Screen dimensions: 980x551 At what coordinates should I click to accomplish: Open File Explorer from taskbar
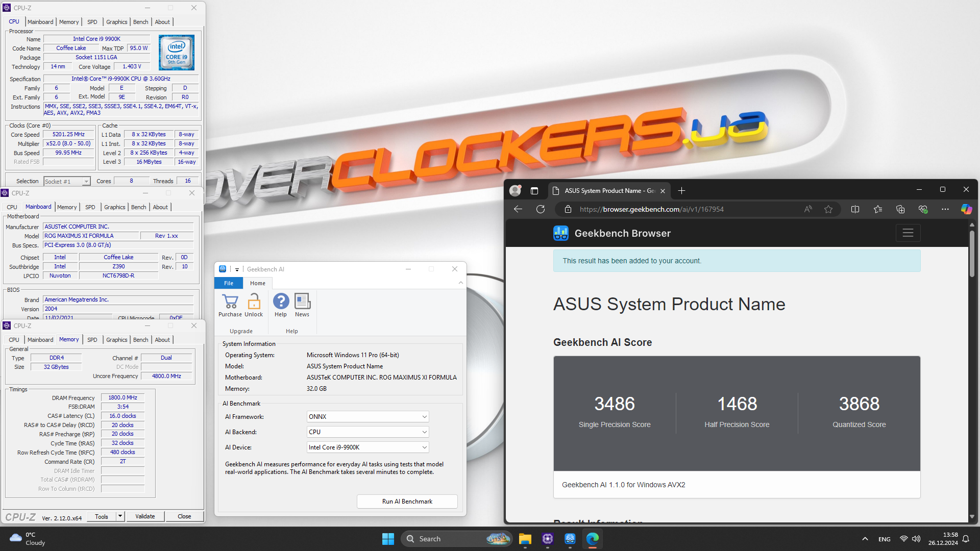525,539
